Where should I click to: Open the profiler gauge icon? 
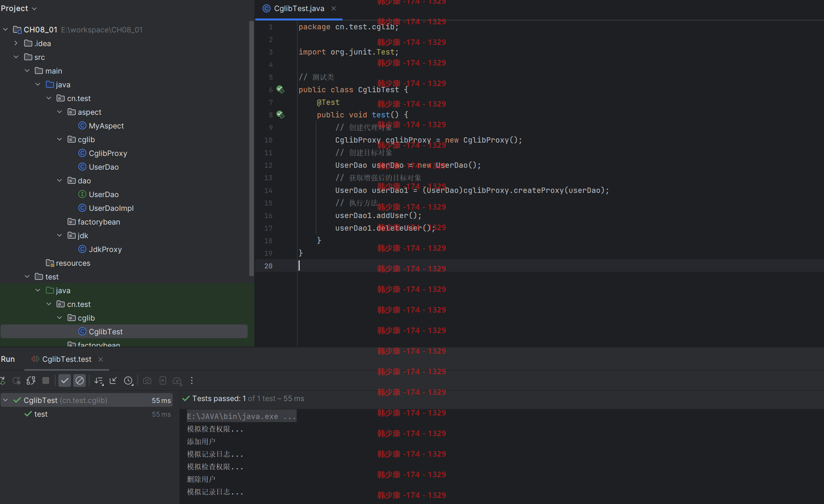click(x=177, y=380)
